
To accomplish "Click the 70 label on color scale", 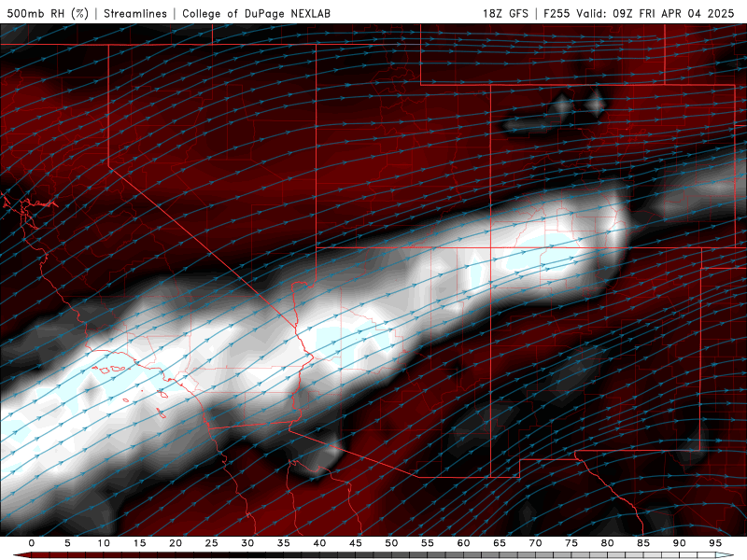I will pyautogui.click(x=535, y=543).
